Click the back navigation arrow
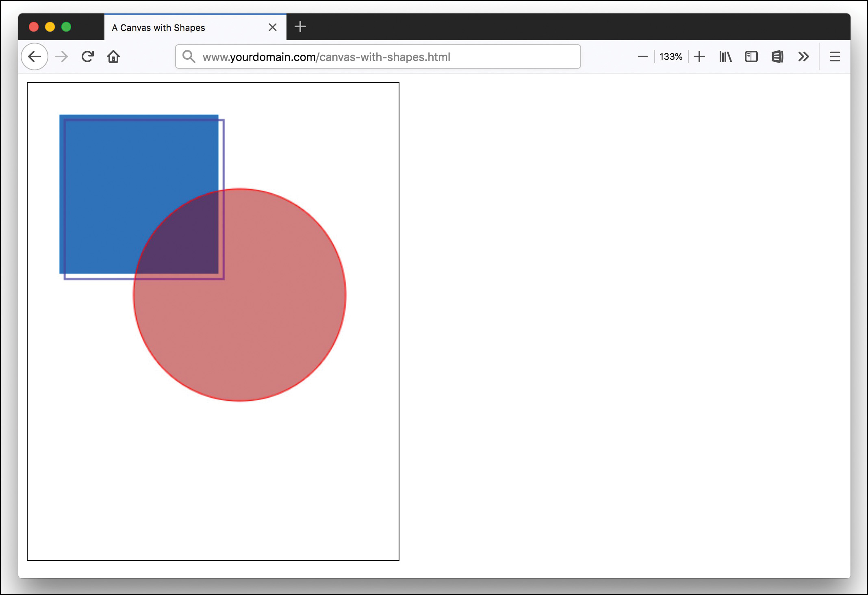Image resolution: width=868 pixels, height=595 pixels. coord(35,56)
